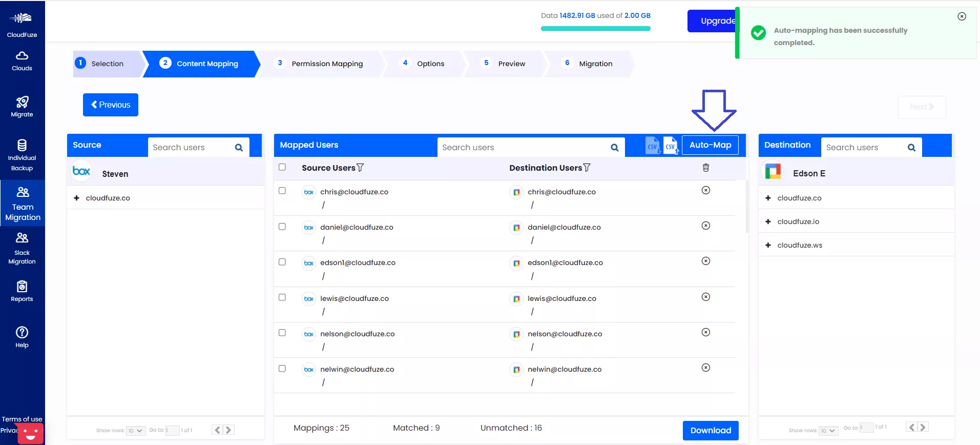The width and height of the screenshot is (980, 445).
Task: Expand cloudfuze.co in Source panel
Action: [77, 198]
